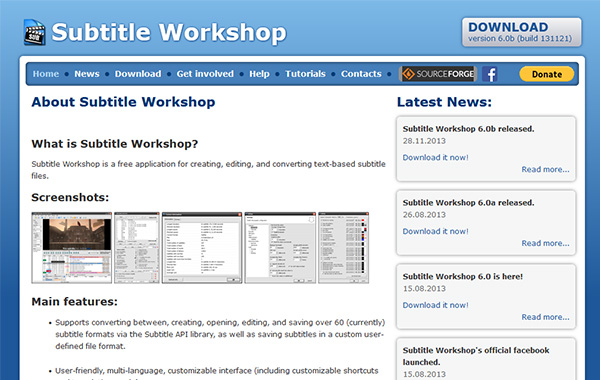
Task: Click Read more for 6.0 is here news
Action: point(545,317)
